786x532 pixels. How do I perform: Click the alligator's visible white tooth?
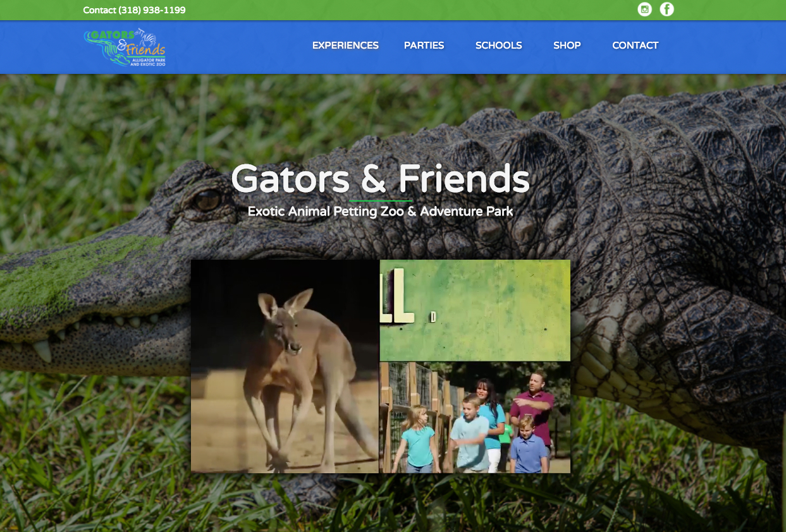[x=42, y=349]
